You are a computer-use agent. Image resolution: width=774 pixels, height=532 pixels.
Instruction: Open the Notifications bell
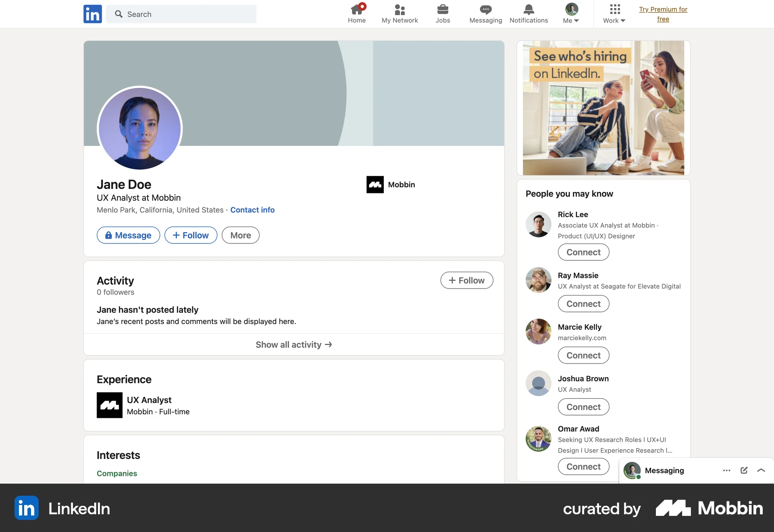528,10
